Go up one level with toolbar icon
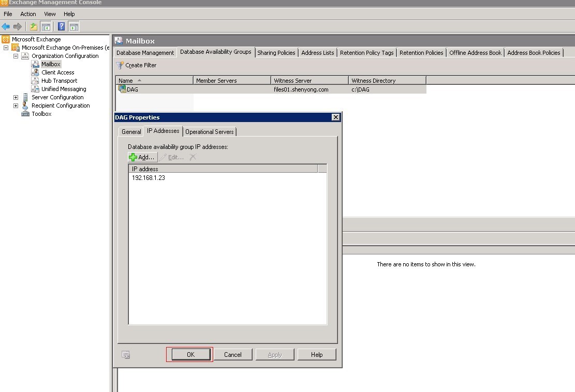Viewport: 575px width, 392px height. [x=33, y=26]
